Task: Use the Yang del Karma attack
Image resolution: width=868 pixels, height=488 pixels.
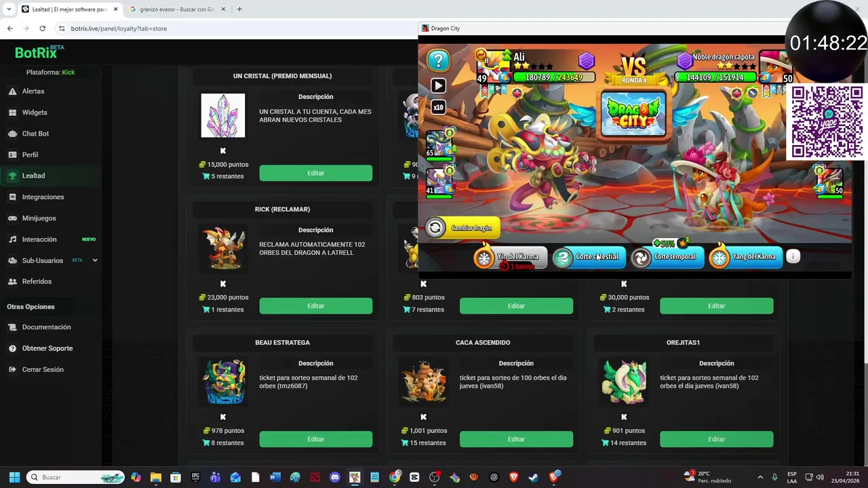Action: point(745,257)
